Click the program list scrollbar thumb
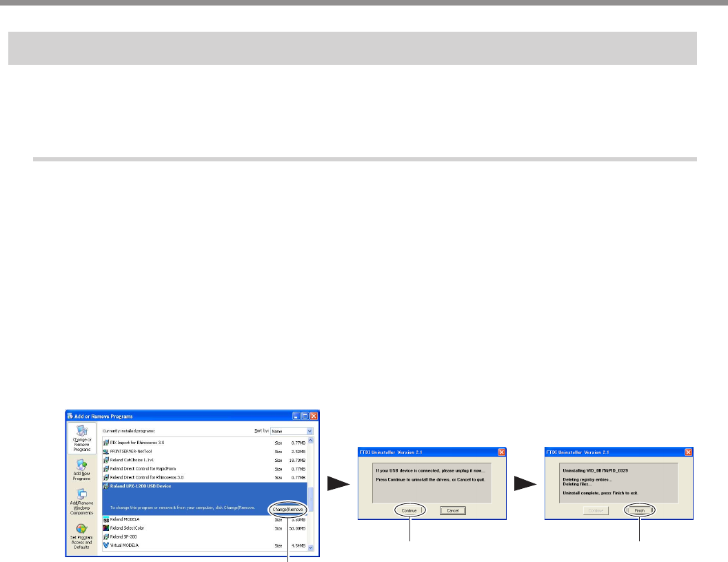Screen dimensions: 728x562 [311, 499]
